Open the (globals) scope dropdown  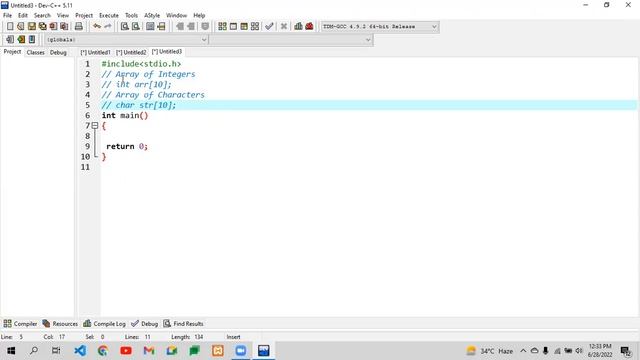[204, 40]
